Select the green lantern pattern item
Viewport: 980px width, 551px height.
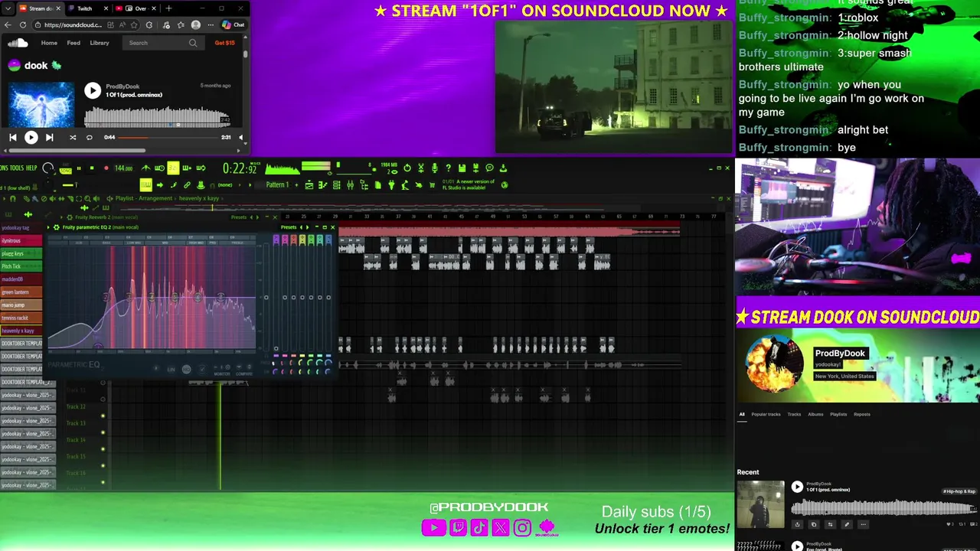point(21,292)
